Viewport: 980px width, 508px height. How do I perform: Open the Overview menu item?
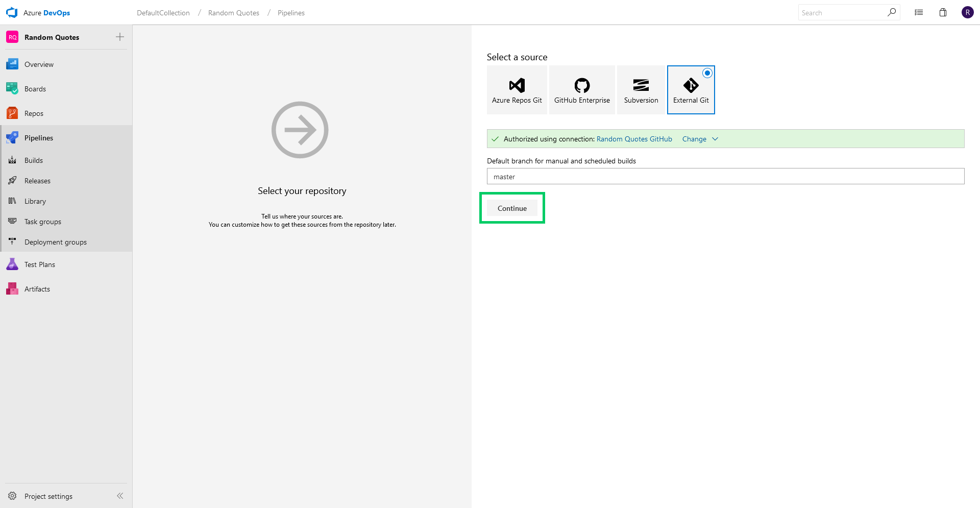(39, 64)
